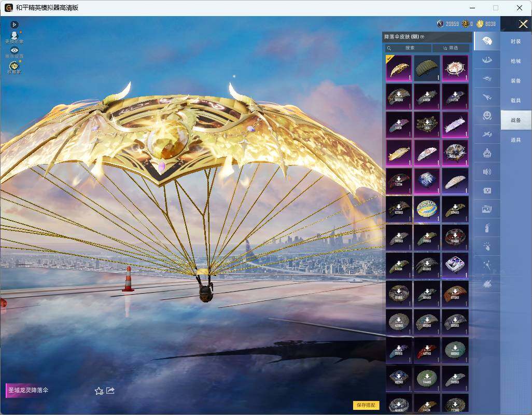Open the smiley face emote category

(487, 116)
